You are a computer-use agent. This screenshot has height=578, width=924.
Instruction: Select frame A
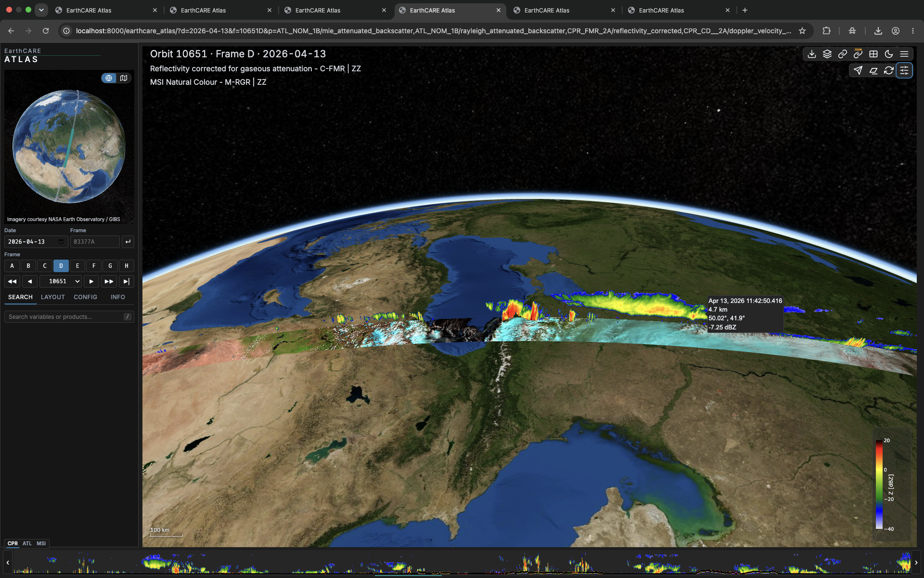click(x=12, y=266)
